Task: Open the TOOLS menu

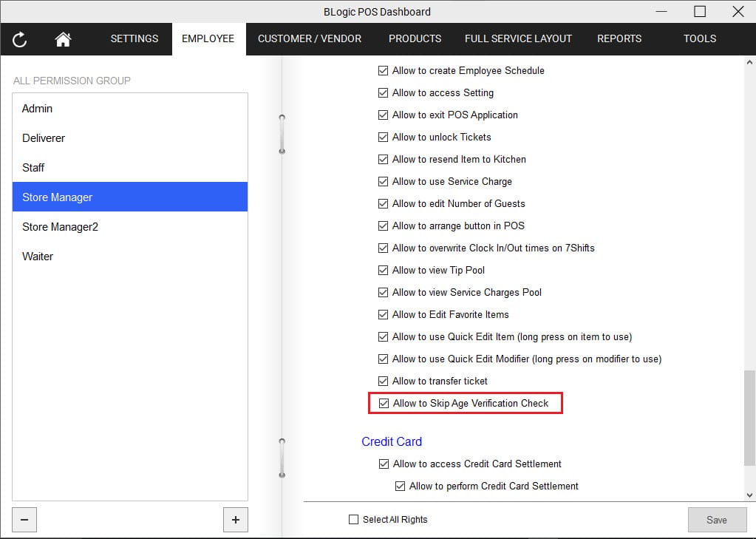Action: click(x=699, y=39)
